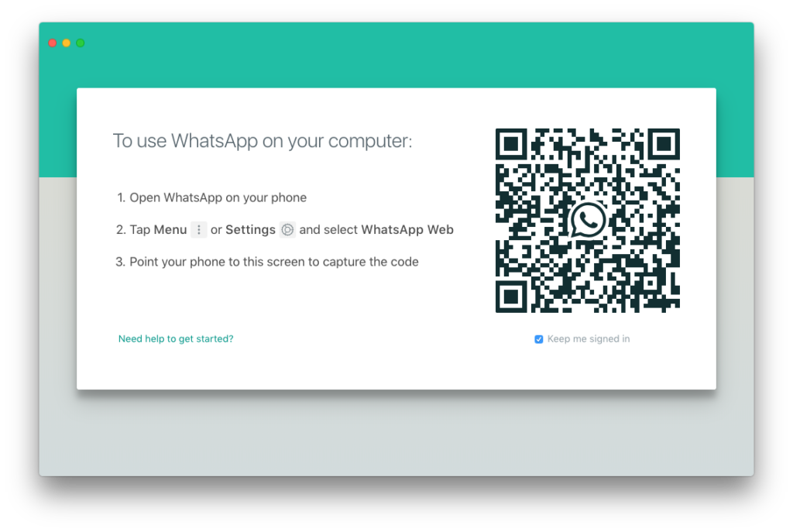Uncheck the Keep me signed in checkbox
The width and height of the screenshot is (793, 532).
(x=539, y=339)
